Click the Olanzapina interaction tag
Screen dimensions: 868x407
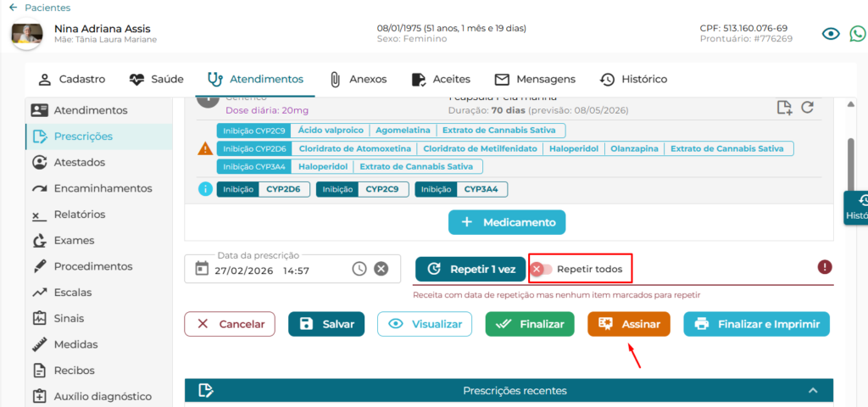click(634, 148)
